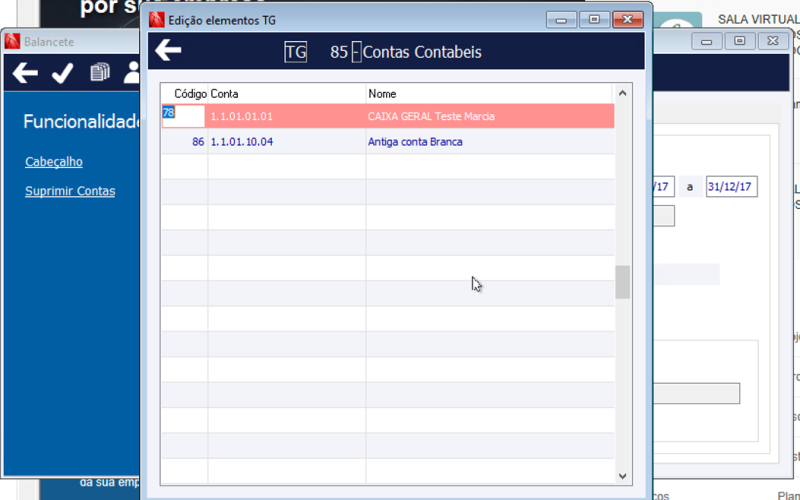The height and width of the screenshot is (500, 800).
Task: Click the TG icon in header
Action: (x=295, y=52)
